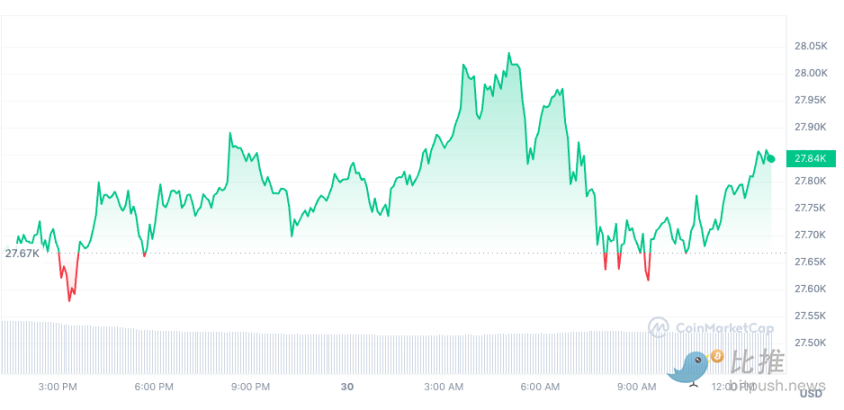
Task: Click the orange Bitcoin coin icon
Action: pyautogui.click(x=717, y=356)
